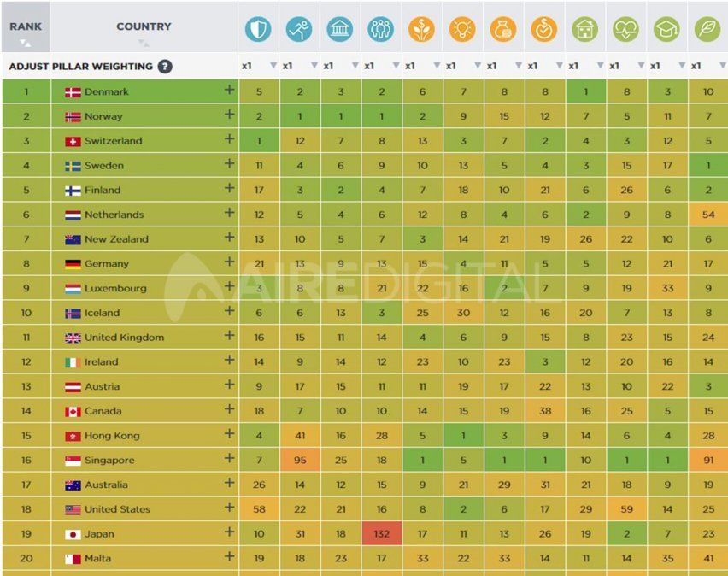Select the seedling economic growth icon
The width and height of the screenshot is (728, 576).
pyautogui.click(x=422, y=27)
